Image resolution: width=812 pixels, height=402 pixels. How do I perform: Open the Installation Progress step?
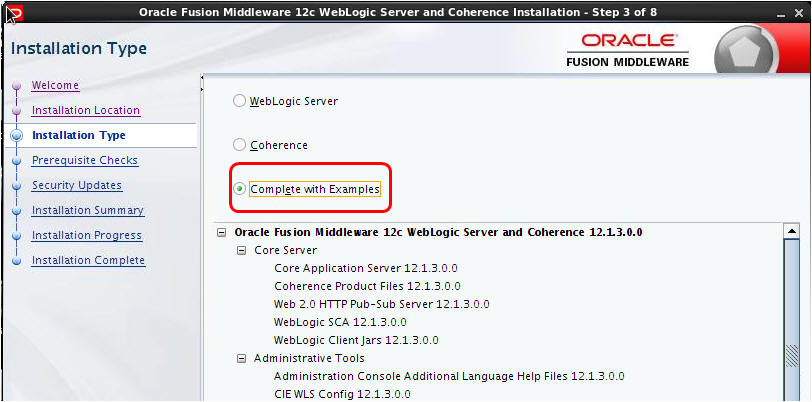pyautogui.click(x=87, y=235)
